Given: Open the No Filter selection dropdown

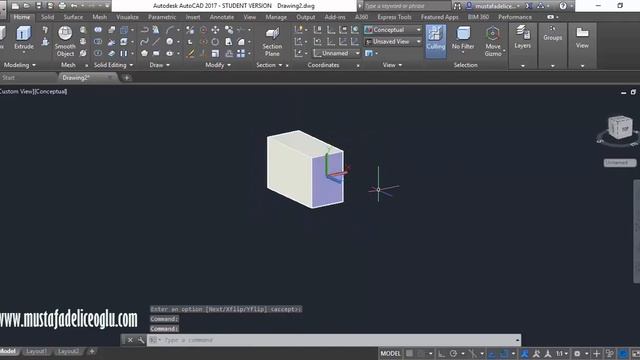Looking at the screenshot, I should 463,40.
